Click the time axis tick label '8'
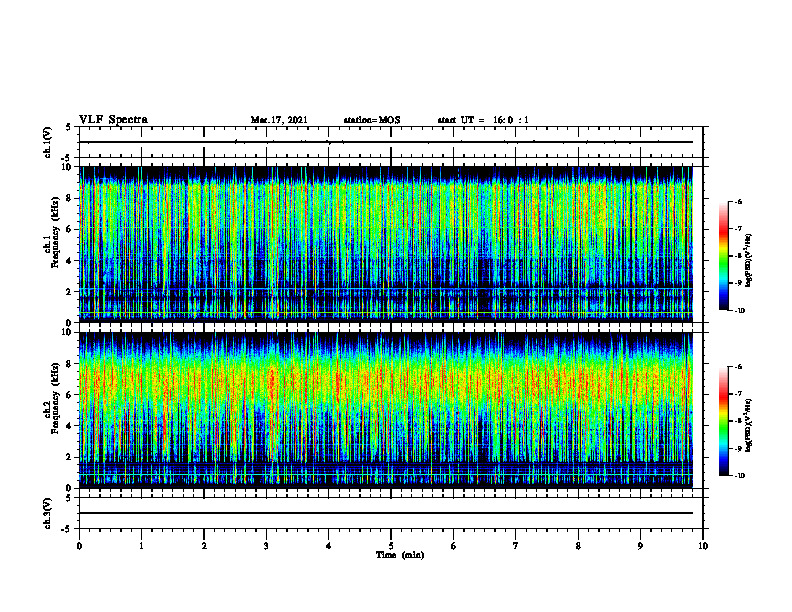Viewport: 792px width, 612px height. 578,546
